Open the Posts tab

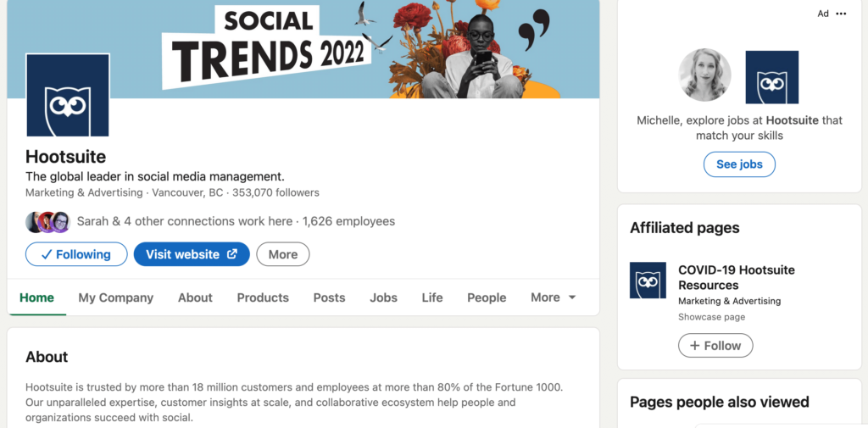(329, 297)
